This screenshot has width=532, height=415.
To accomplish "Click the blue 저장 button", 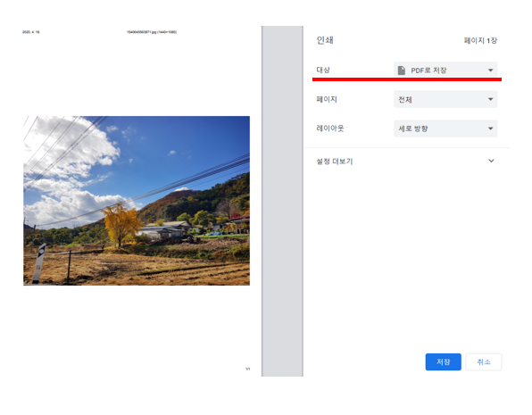I will (443, 361).
